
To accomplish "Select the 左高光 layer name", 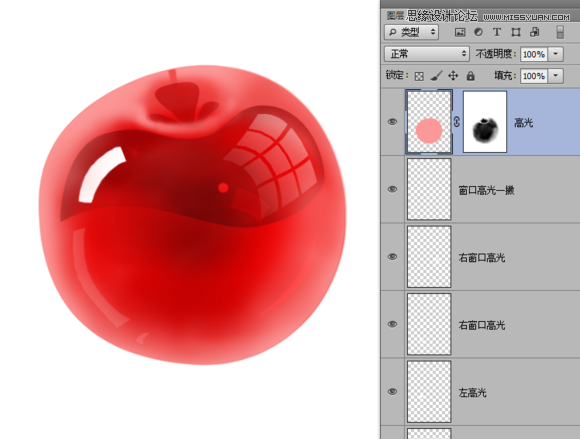I will (x=472, y=392).
